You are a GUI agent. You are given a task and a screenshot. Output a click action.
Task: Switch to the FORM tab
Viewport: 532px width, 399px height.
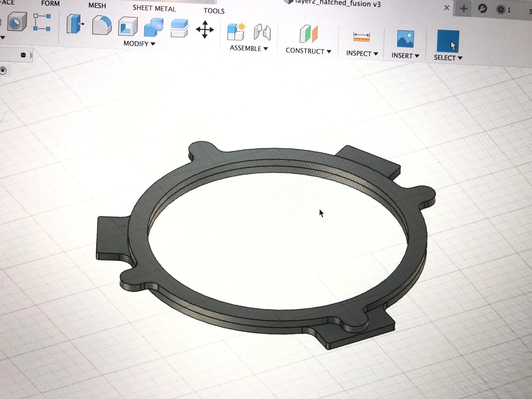click(x=50, y=3)
